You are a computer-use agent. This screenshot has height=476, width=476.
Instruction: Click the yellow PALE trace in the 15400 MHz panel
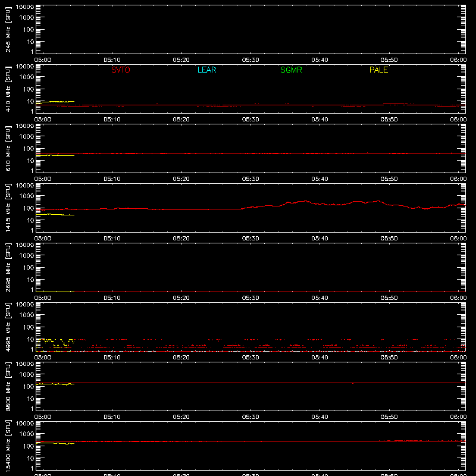(56, 443)
